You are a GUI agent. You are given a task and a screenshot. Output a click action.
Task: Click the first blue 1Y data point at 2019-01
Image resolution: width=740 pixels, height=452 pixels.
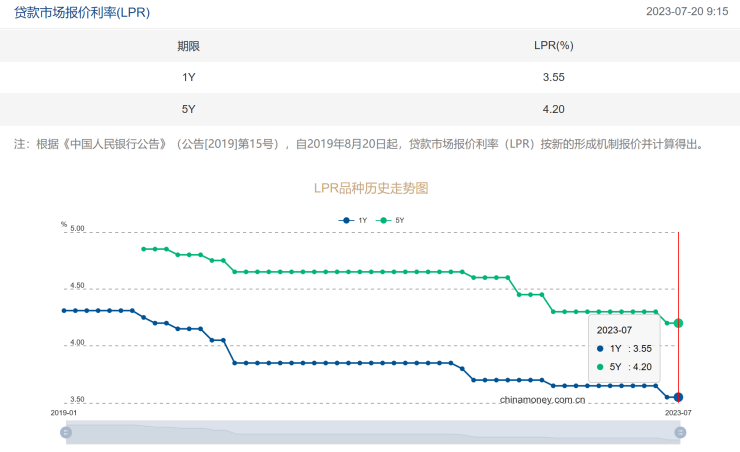pos(64,310)
